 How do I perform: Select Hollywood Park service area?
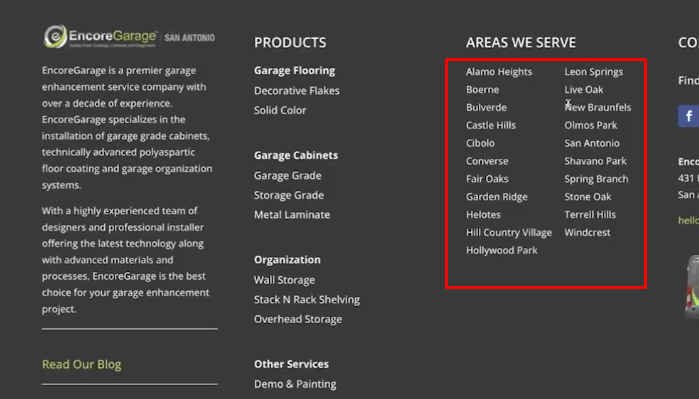(x=502, y=250)
